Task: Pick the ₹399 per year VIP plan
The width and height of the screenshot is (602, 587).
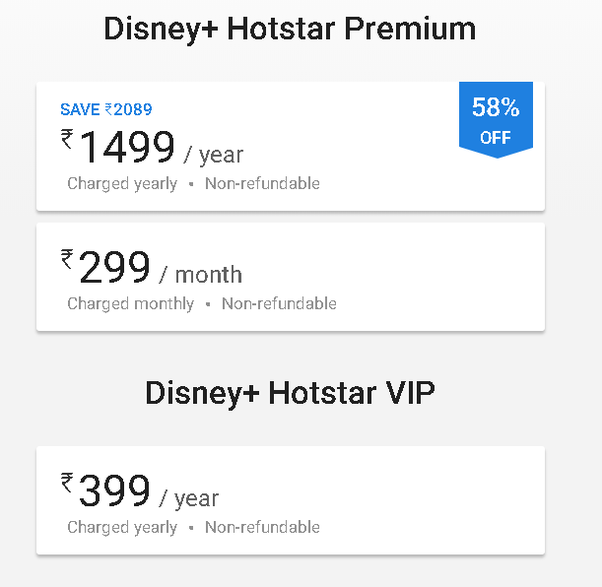Action: (x=290, y=500)
